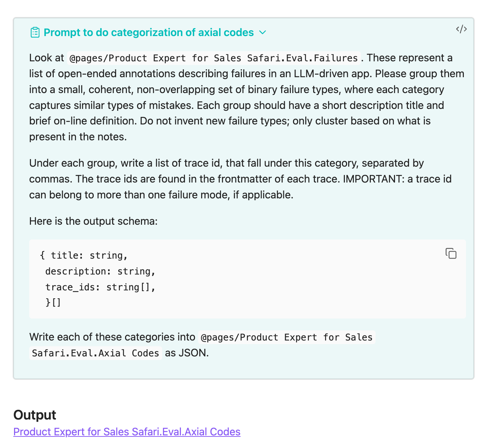Open the source code view icon

click(461, 29)
